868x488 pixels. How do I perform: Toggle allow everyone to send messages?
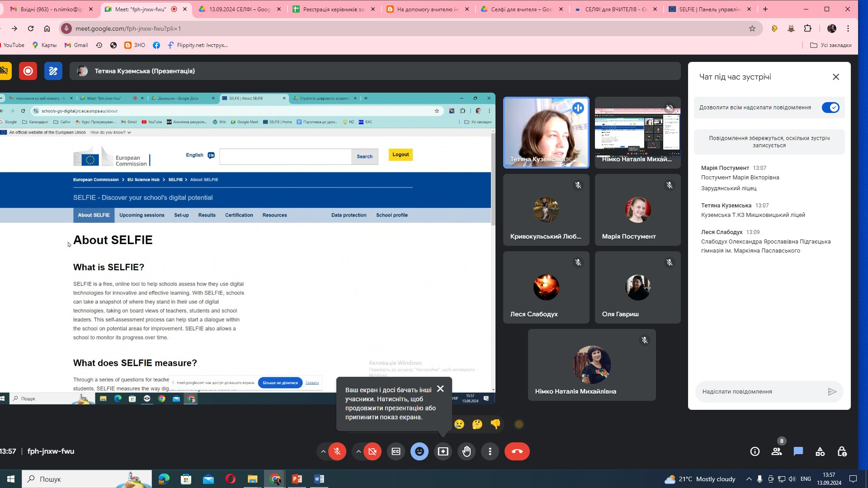830,108
